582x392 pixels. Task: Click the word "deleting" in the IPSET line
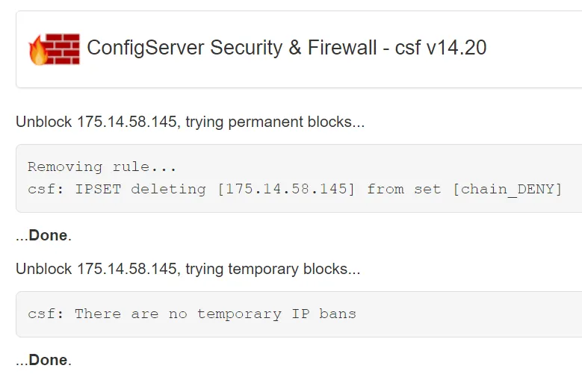point(168,189)
